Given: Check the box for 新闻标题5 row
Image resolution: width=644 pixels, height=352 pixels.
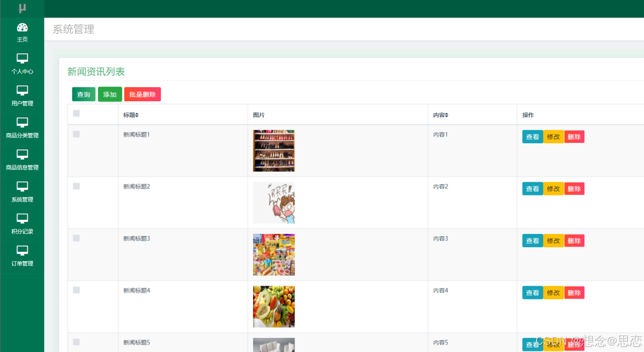Looking at the screenshot, I should (77, 342).
